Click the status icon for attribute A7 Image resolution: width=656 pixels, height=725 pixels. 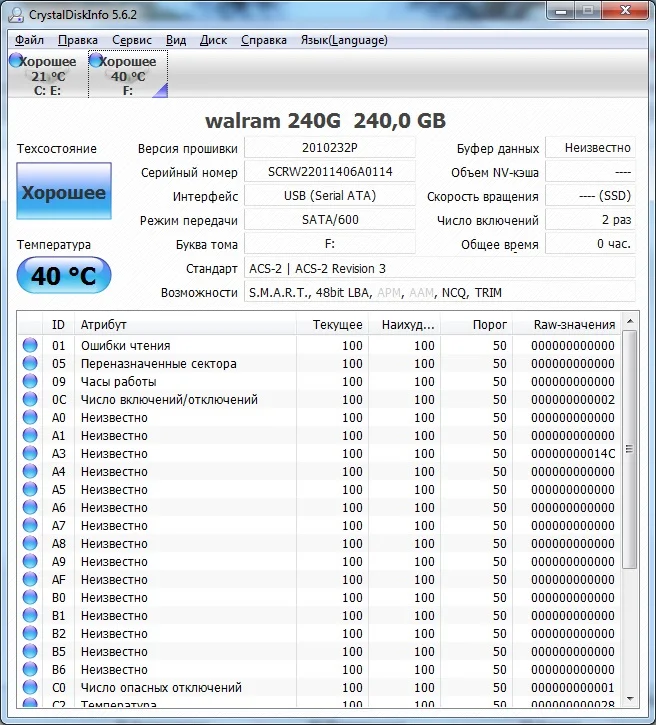pyautogui.click(x=30, y=525)
